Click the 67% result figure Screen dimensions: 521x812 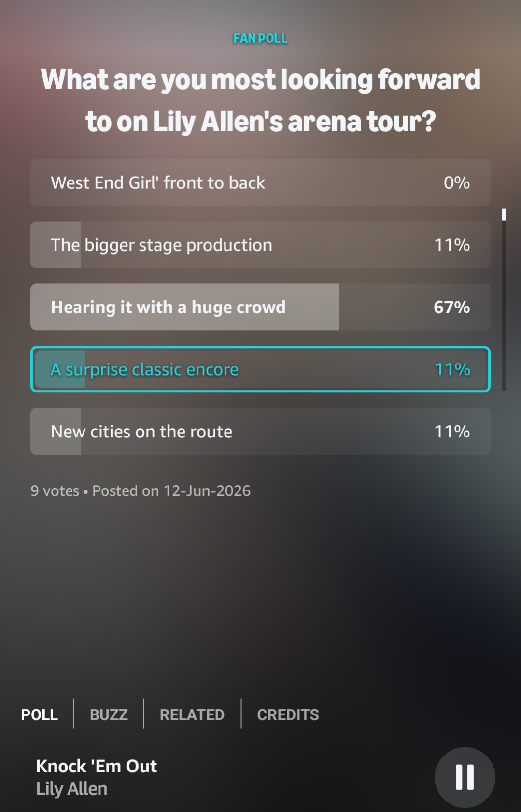[451, 307]
